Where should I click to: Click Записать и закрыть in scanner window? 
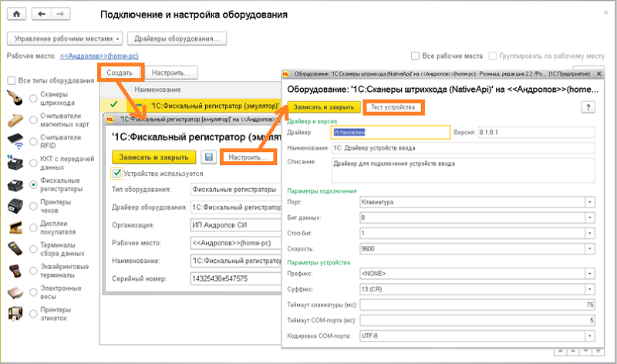pyautogui.click(x=324, y=107)
